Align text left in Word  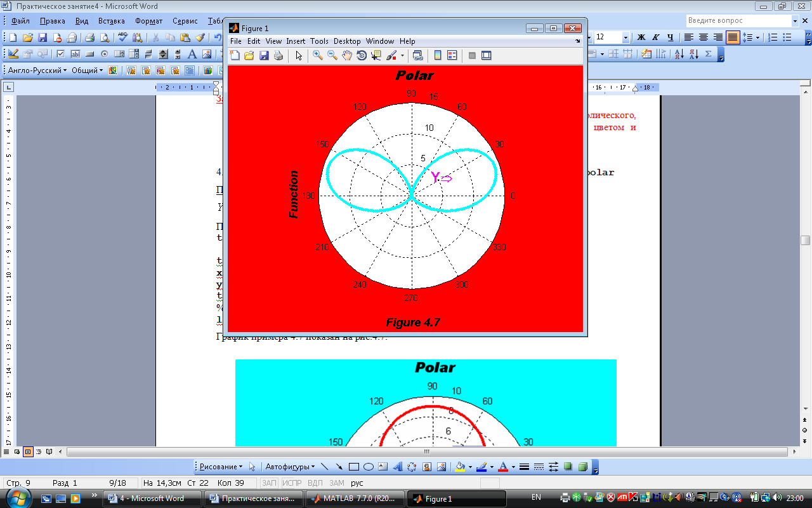pos(689,37)
